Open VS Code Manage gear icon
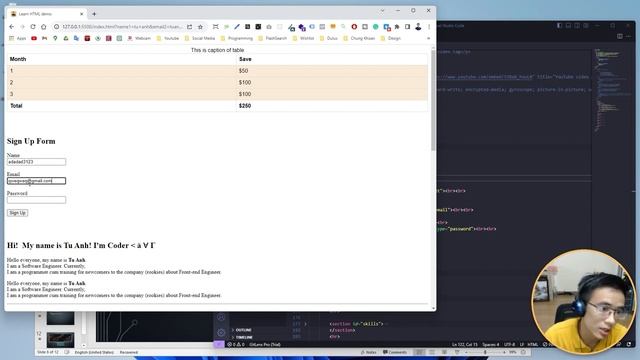Screen dimensions: 640x360 point(221,332)
